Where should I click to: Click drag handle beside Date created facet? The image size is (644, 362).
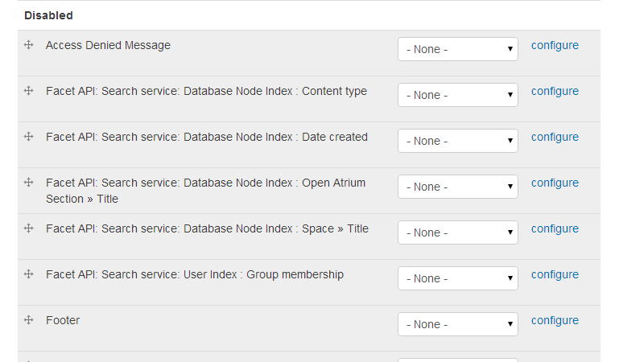(x=28, y=138)
